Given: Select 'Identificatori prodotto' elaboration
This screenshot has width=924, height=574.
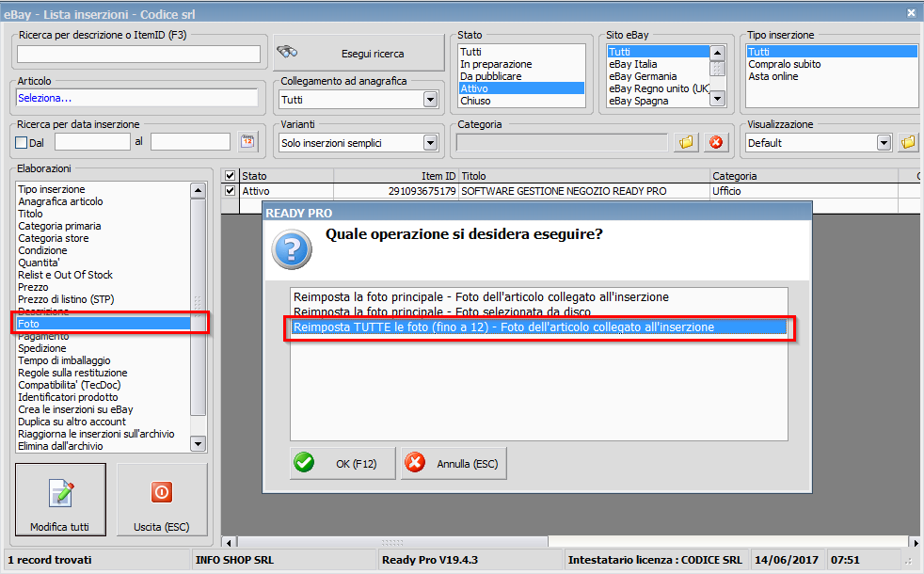Looking at the screenshot, I should [x=104, y=397].
